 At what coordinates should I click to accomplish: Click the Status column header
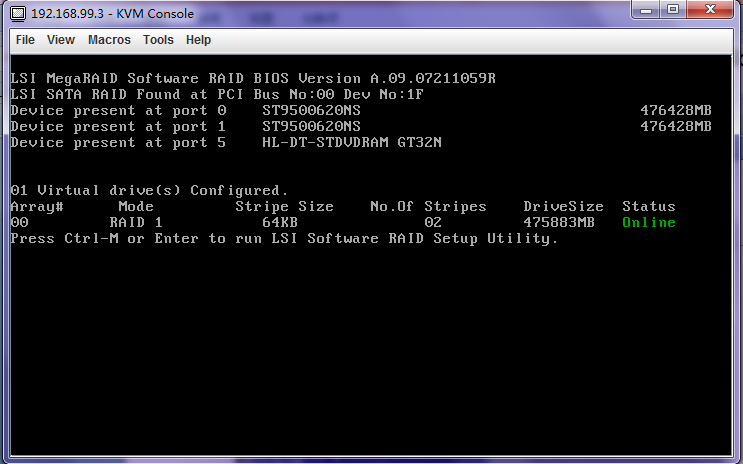pyautogui.click(x=649, y=207)
